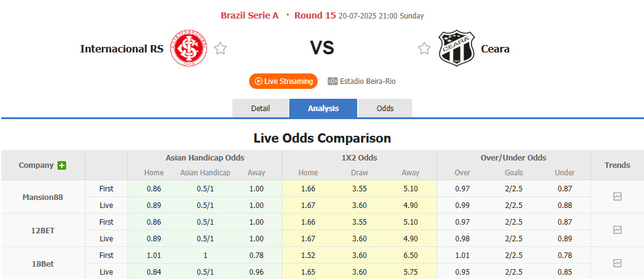Viewport: 644px width, 279px height.
Task: Click the Estadio Beira-Rio venue name
Action: pyautogui.click(x=368, y=81)
